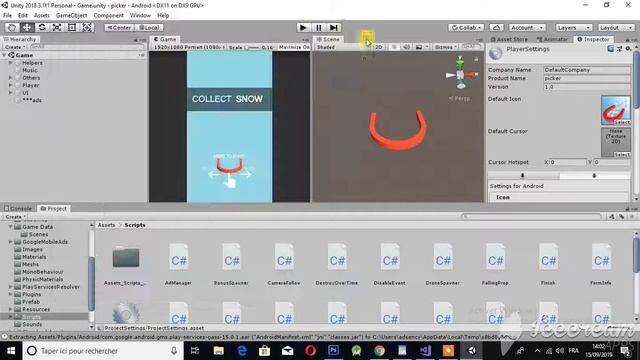Open Hierarchy Create dropdown
Viewport: 640px width, 360px height.
[x=15, y=47]
